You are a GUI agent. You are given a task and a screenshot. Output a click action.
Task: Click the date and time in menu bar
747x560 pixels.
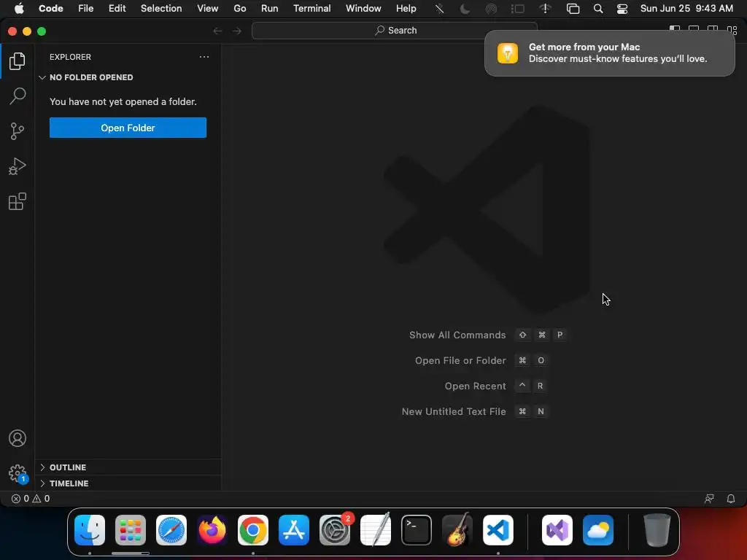[x=686, y=8]
